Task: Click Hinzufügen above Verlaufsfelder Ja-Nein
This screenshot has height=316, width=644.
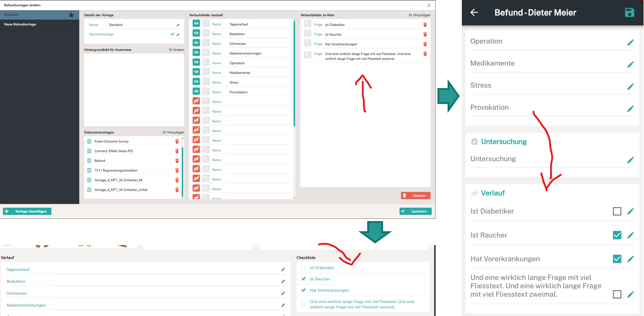Action: pos(420,15)
